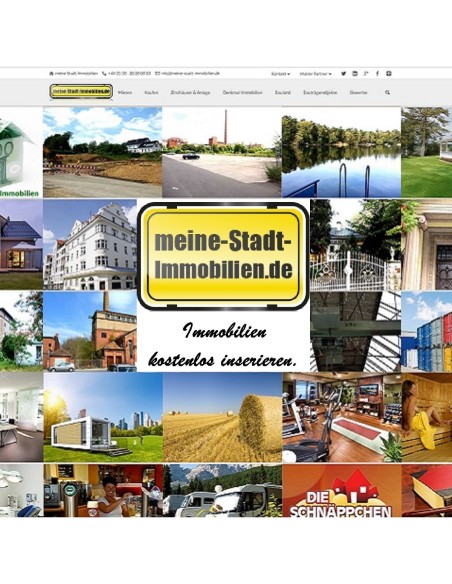Open the modern modular house photo

point(103,417)
